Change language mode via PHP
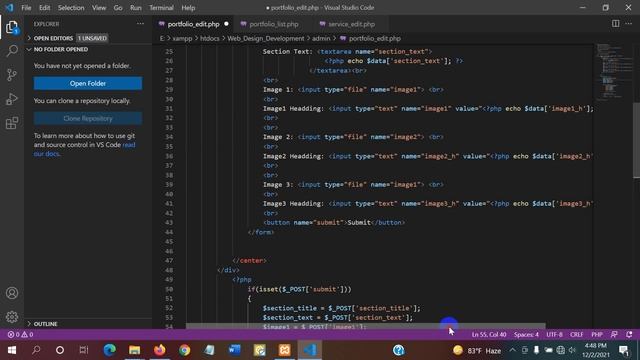Image resolution: width=640 pixels, height=360 pixels. (x=597, y=334)
